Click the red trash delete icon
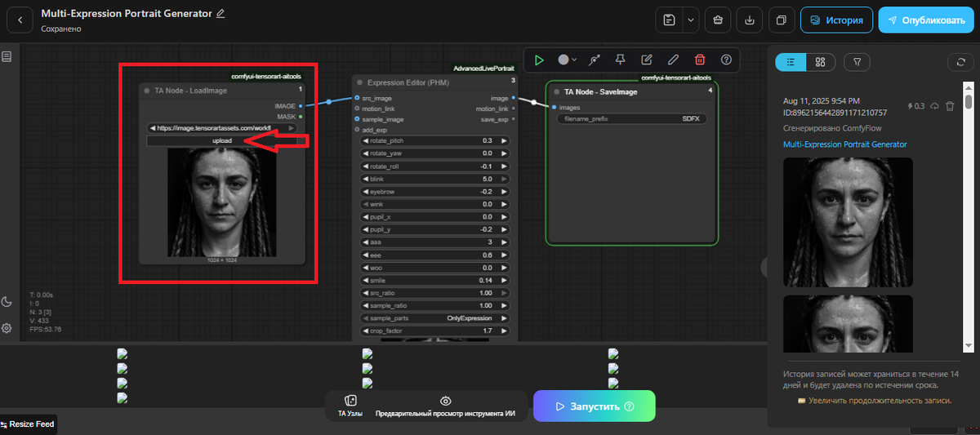Screen dimensions: 980x435 click(x=700, y=60)
